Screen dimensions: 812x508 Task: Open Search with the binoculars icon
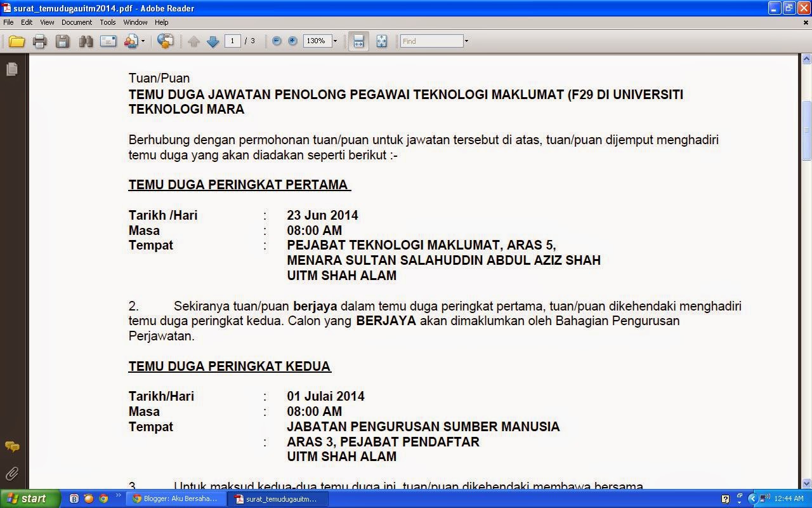click(x=86, y=41)
